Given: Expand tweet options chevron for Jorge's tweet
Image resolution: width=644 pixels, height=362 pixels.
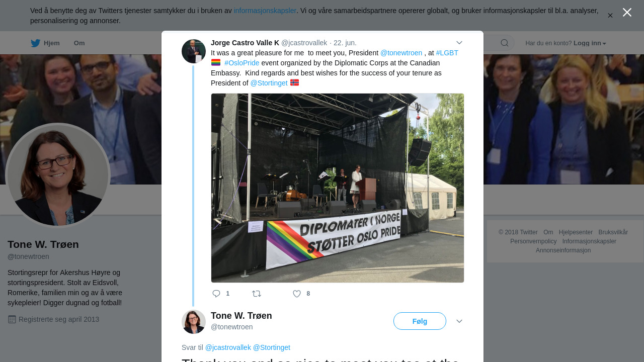Looking at the screenshot, I should tap(459, 43).
